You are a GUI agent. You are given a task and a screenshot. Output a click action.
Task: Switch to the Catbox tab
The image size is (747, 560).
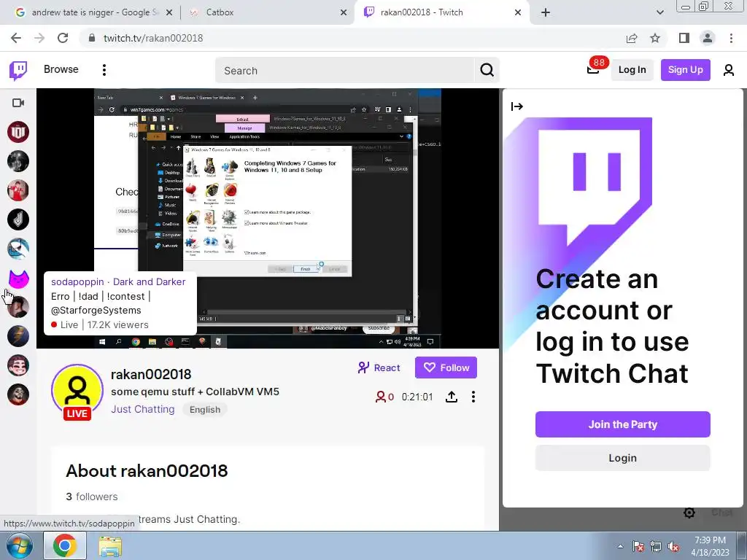(268, 12)
